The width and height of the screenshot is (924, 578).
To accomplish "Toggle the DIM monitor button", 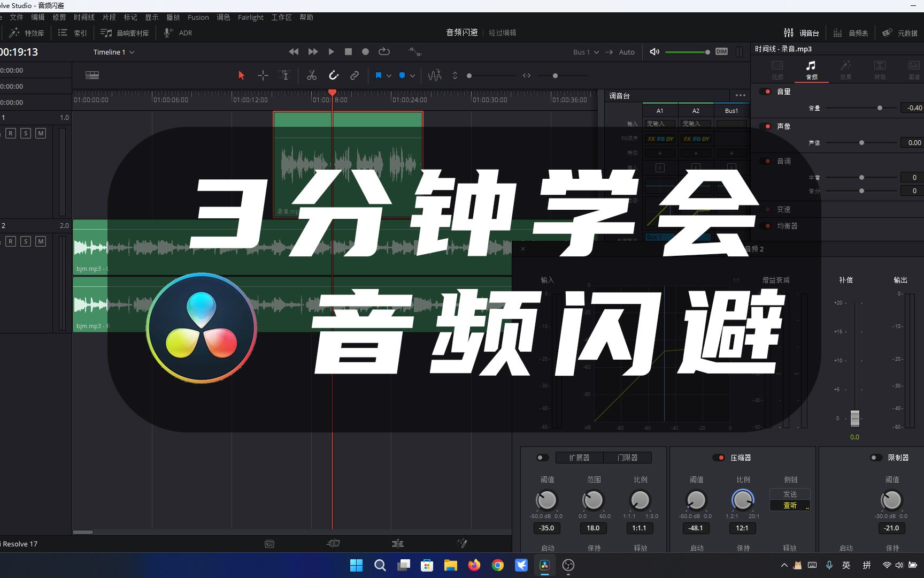I will tap(721, 52).
